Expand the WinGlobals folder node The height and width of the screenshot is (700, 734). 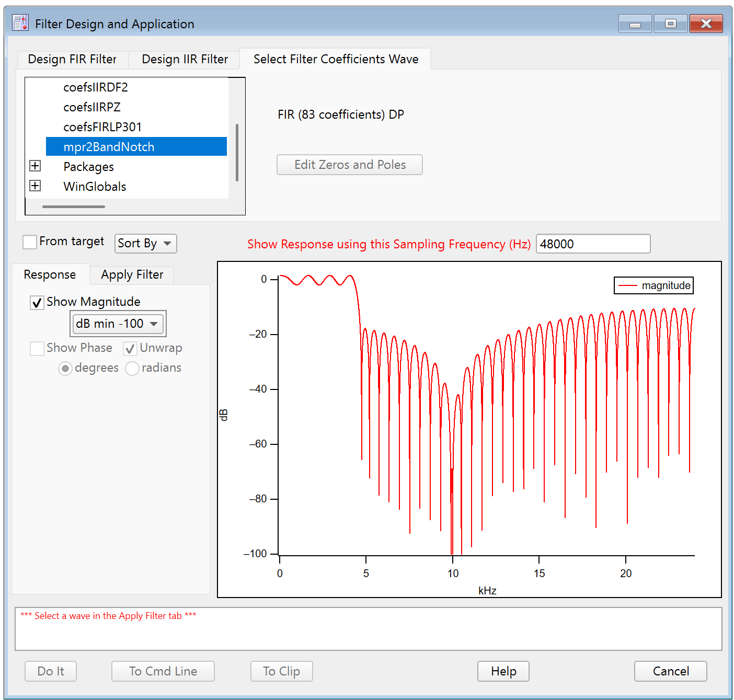pyautogui.click(x=35, y=186)
